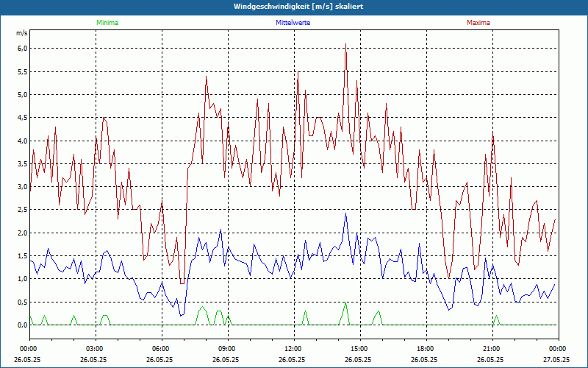Click the 12:00 time axis label
The image size is (588, 368).
(293, 349)
